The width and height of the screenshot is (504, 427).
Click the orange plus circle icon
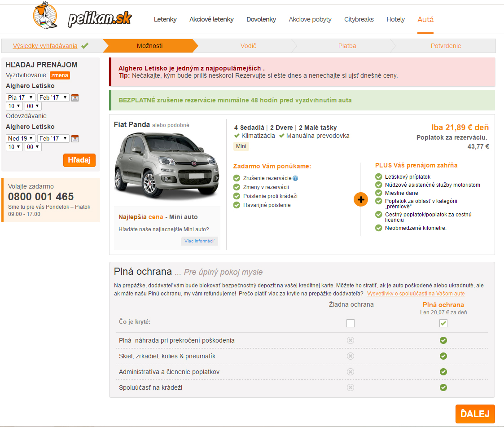(361, 200)
